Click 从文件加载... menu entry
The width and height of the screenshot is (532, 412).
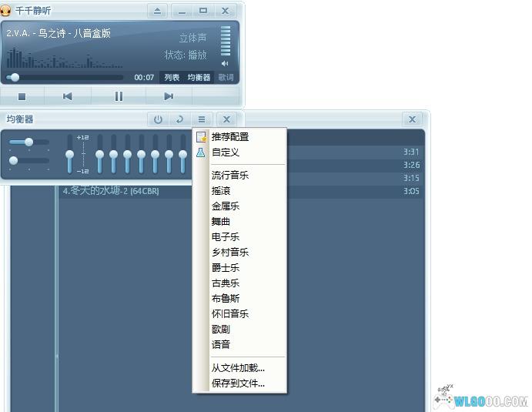(x=239, y=368)
